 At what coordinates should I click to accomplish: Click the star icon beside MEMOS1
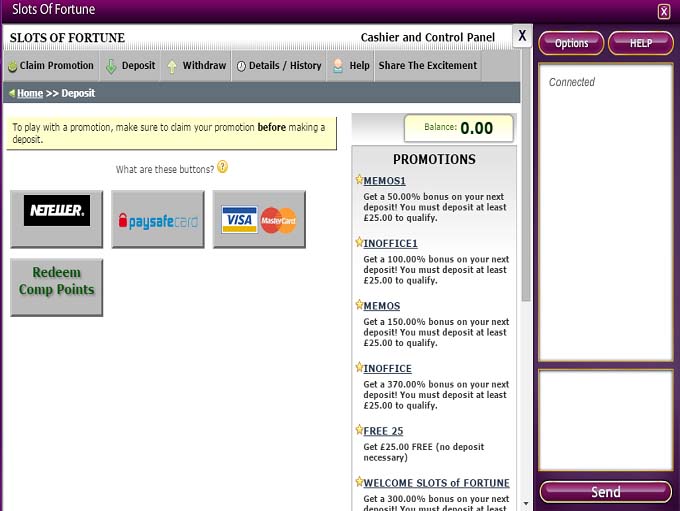click(x=359, y=180)
